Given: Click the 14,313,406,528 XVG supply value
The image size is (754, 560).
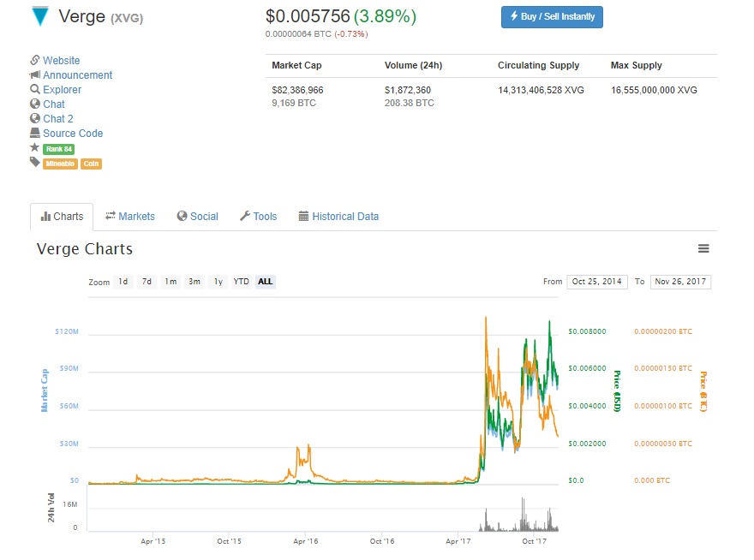Looking at the screenshot, I should [541, 90].
